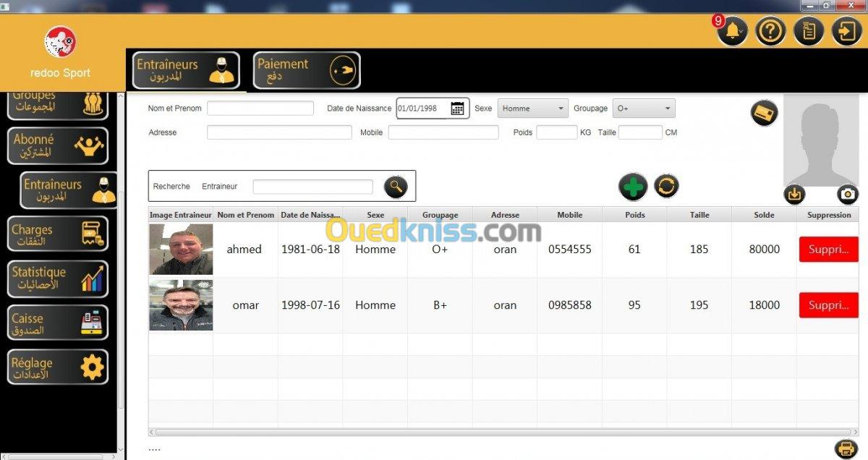
Task: Open Abonné section in sidebar
Action: pyautogui.click(x=59, y=146)
